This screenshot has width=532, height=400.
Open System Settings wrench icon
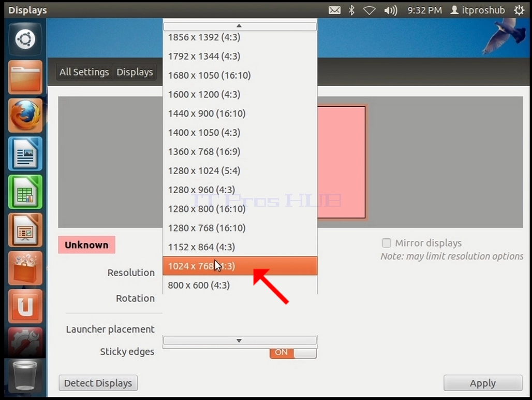click(x=25, y=342)
